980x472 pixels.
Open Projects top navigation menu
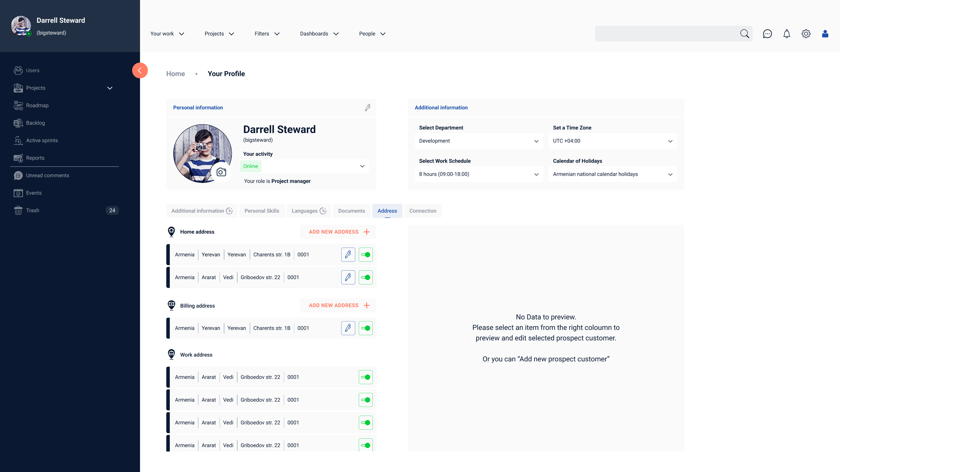click(x=219, y=34)
